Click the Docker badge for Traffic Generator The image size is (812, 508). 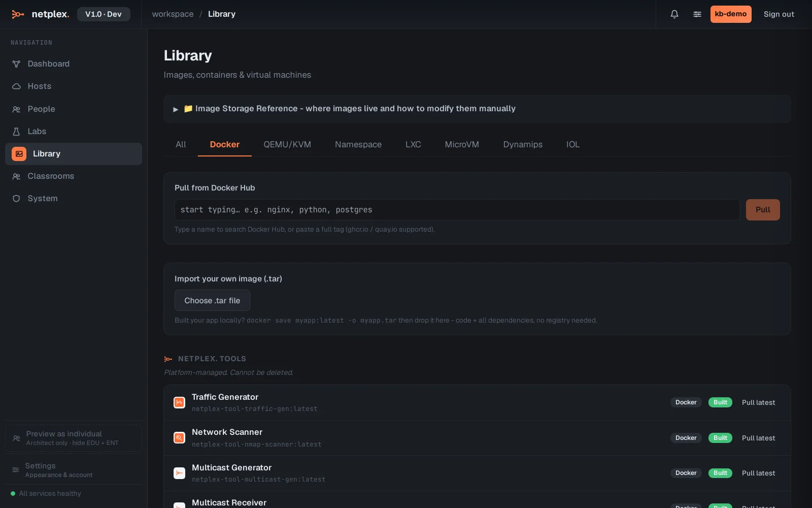point(686,402)
